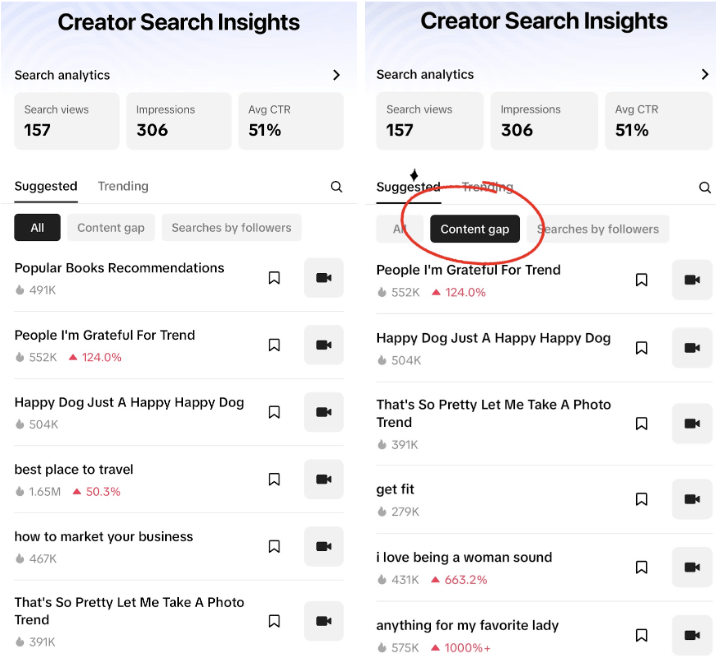Toggle the bookmark for i love being a woman sound
Image resolution: width=716 pixels, height=662 pixels.
click(x=642, y=567)
